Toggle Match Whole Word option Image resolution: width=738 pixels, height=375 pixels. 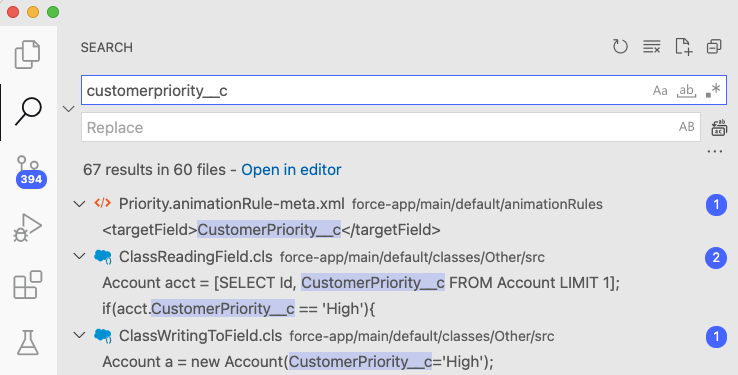point(686,90)
